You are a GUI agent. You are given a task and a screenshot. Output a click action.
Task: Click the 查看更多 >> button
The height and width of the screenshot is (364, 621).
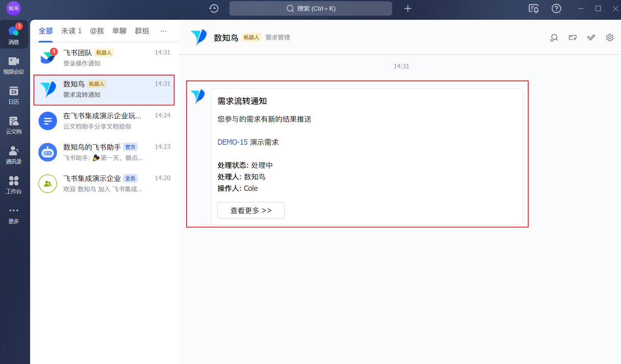pos(251,210)
